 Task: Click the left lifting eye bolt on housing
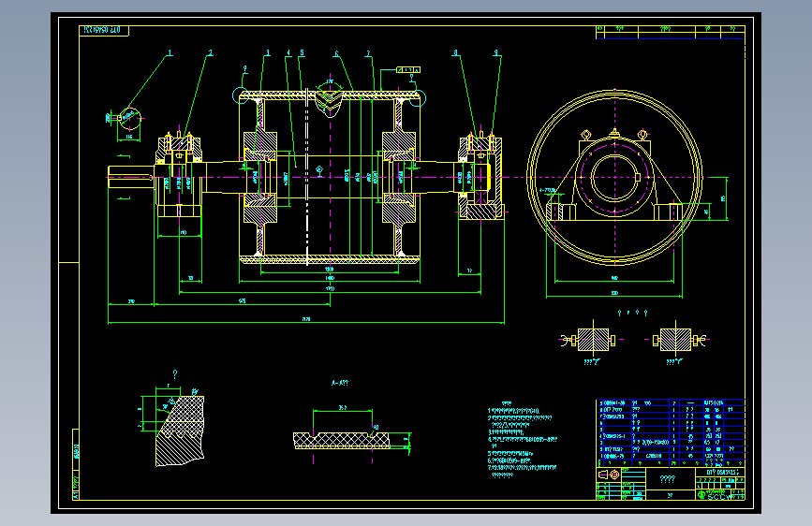pyautogui.click(x=585, y=136)
